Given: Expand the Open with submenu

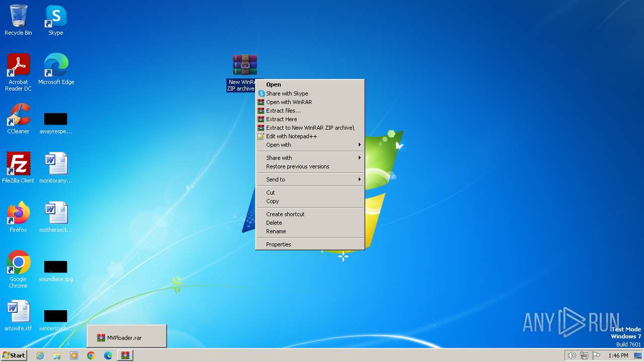Looking at the screenshot, I should (310, 145).
